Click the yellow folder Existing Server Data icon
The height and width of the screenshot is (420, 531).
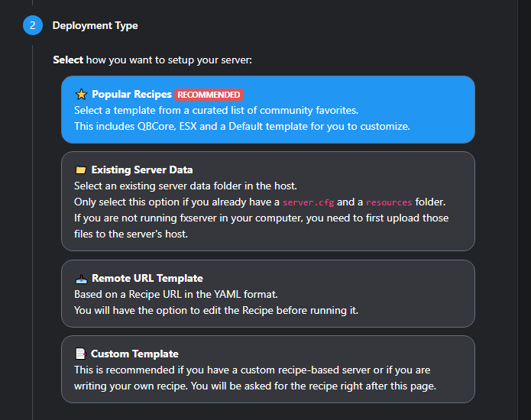(x=80, y=170)
